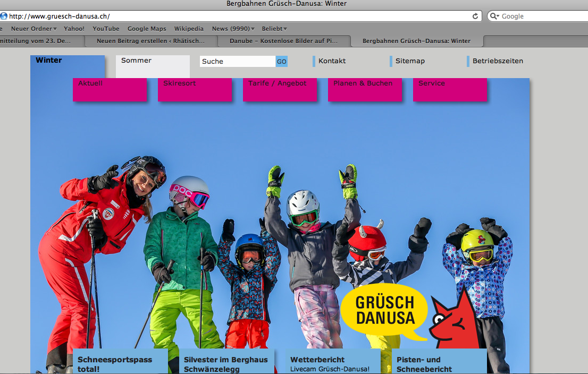This screenshot has width=588, height=374.
Task: Expand the News (9990) bookmark folder
Action: pyautogui.click(x=233, y=29)
